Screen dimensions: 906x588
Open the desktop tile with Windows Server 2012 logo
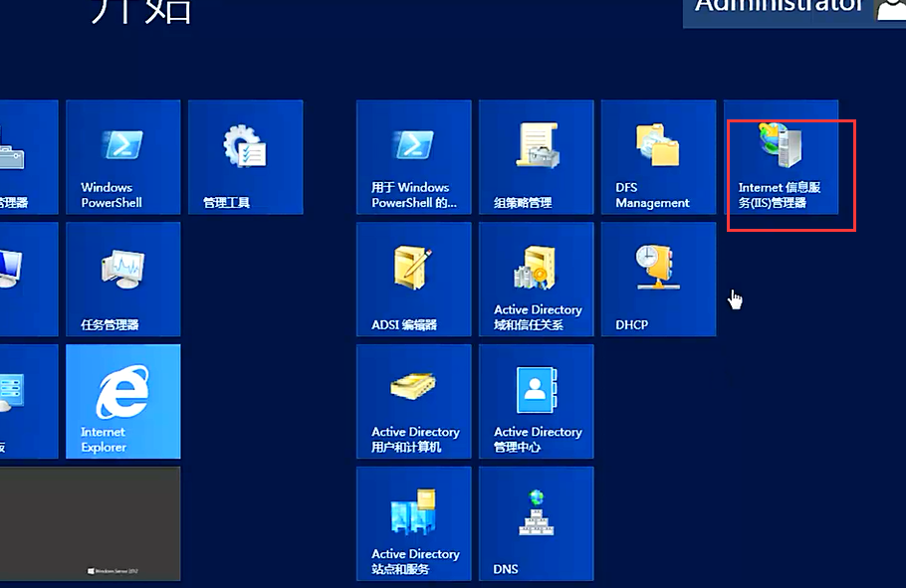pyautogui.click(x=91, y=524)
